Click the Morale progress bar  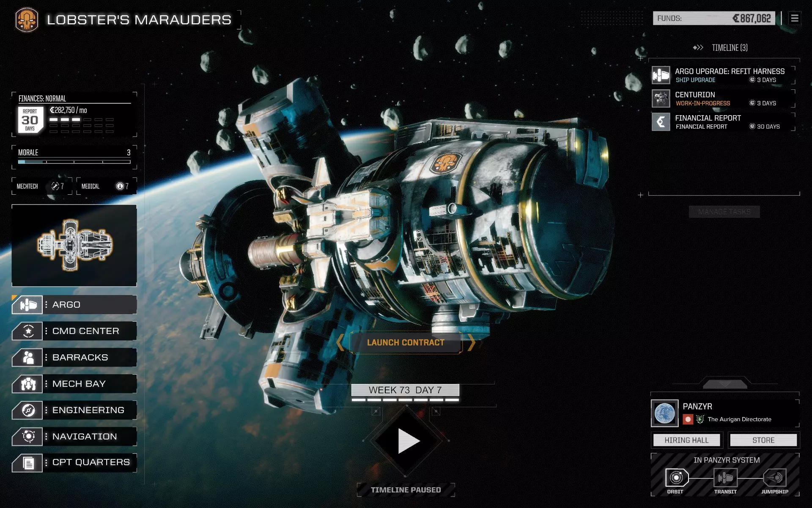[74, 162]
